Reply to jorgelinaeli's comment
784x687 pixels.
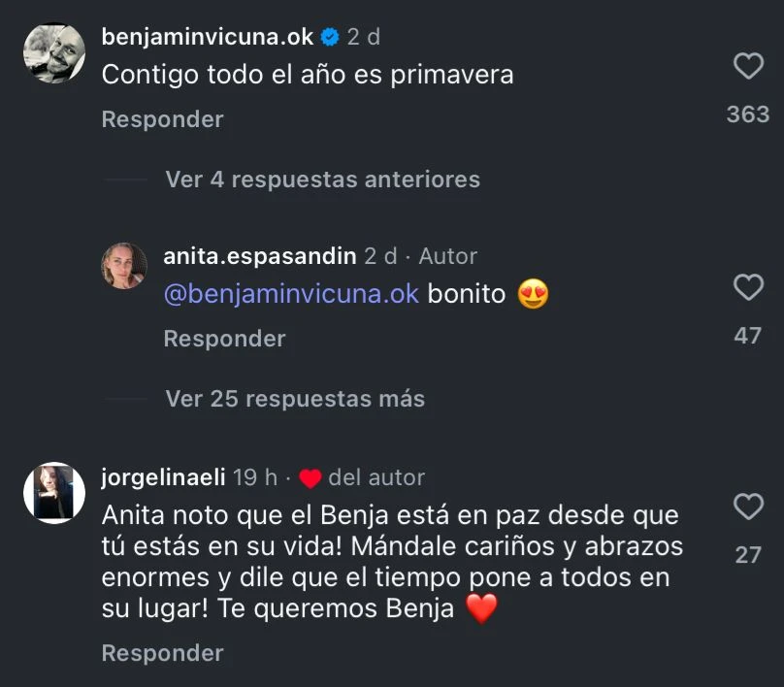pyautogui.click(x=162, y=653)
